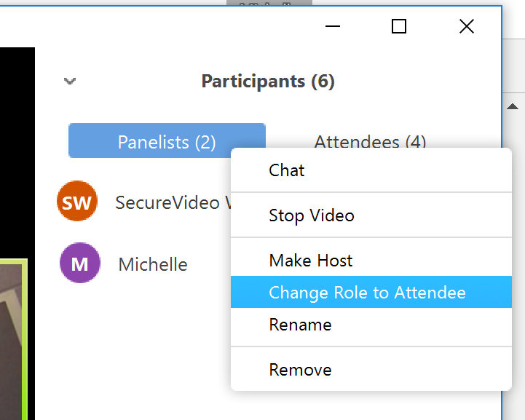The image size is (525, 420).
Task: Click the orange SW avatar icon
Action: point(76,202)
